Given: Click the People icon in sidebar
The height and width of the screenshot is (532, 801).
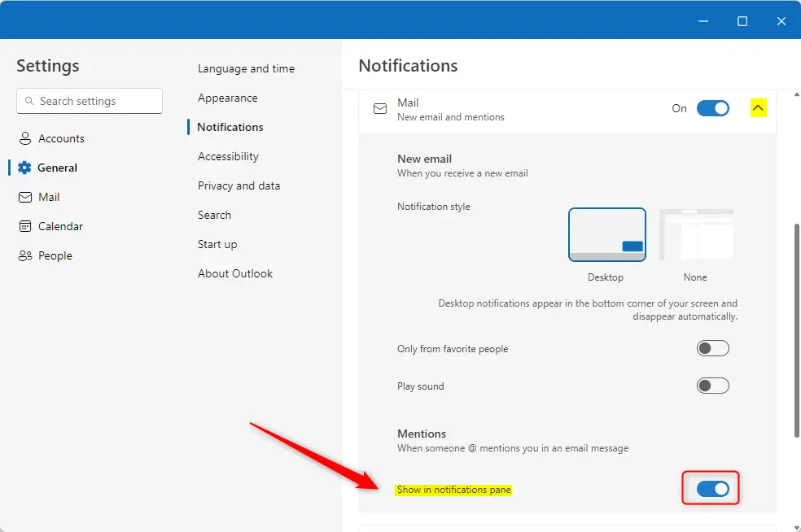Looking at the screenshot, I should (25, 255).
